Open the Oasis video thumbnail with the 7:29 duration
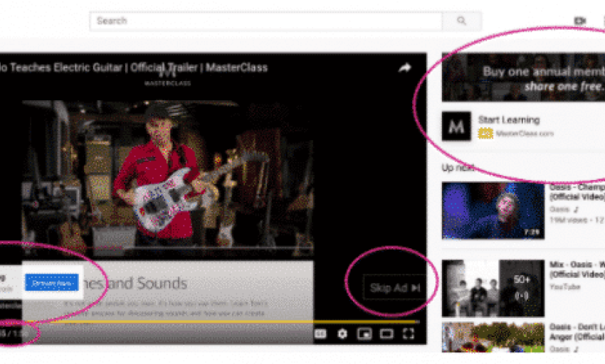Image resolution: width=605 pixels, height=364 pixels. [493, 211]
